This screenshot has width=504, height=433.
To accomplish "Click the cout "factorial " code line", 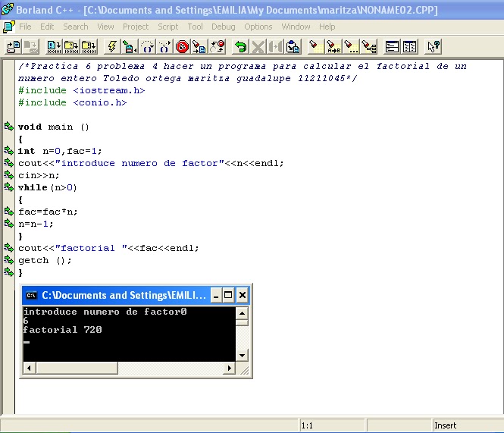I will tap(108, 248).
